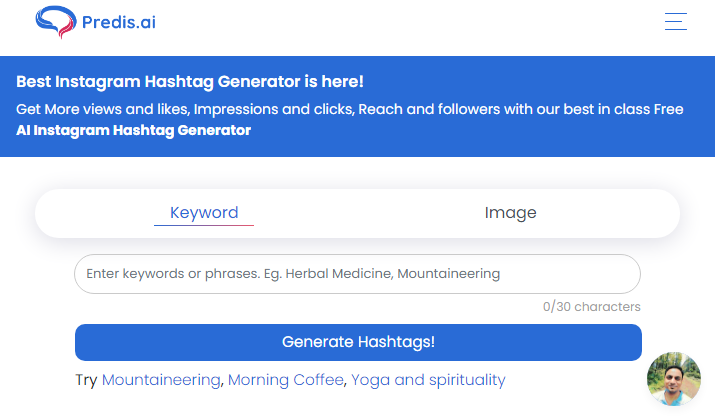This screenshot has width=715, height=420.
Task: Click the white tab selector bar between tabs
Action: [358, 213]
